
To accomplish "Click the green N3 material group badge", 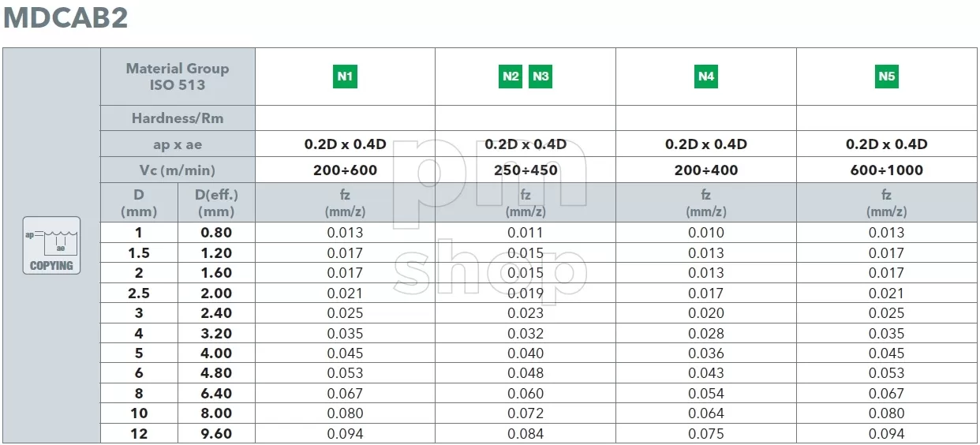I will pos(540,77).
